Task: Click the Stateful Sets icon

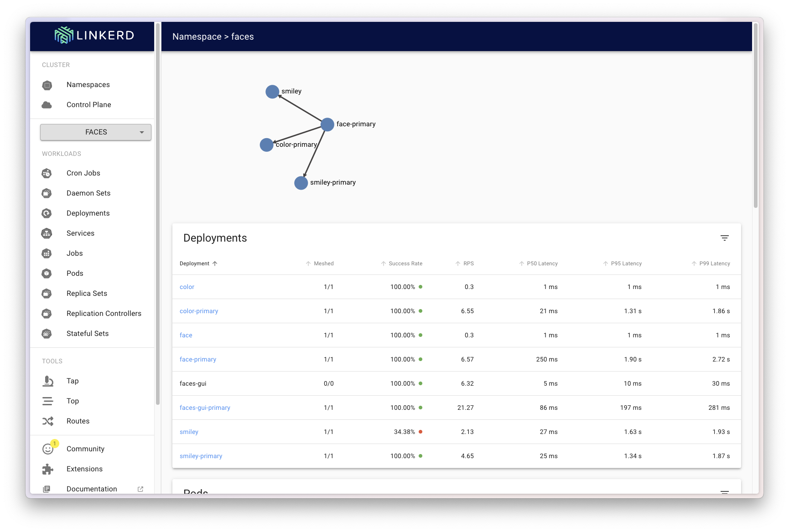Action: [x=47, y=334]
